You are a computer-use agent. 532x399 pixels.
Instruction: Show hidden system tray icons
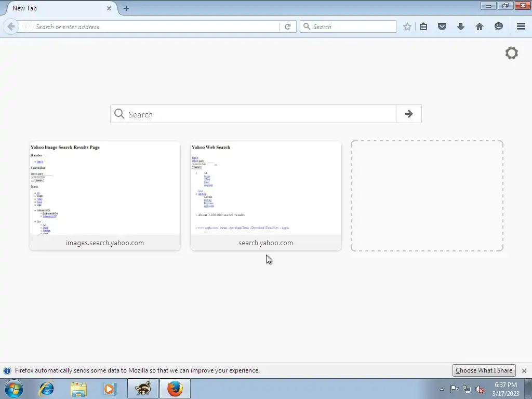point(442,389)
